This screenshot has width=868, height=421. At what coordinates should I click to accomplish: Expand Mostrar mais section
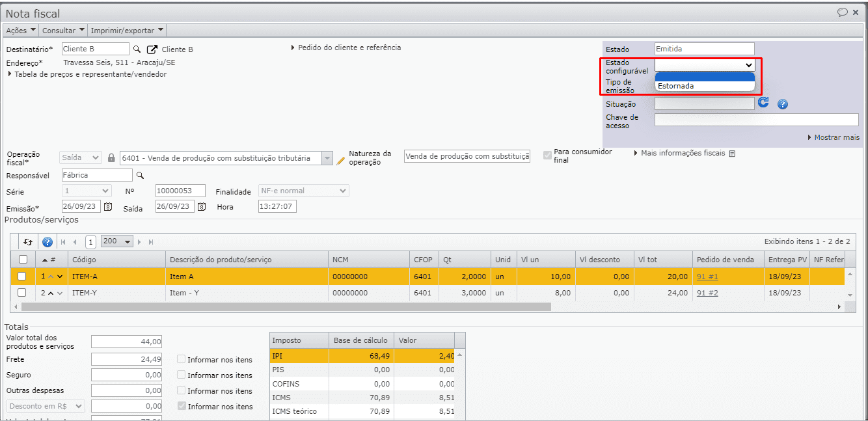(833, 137)
